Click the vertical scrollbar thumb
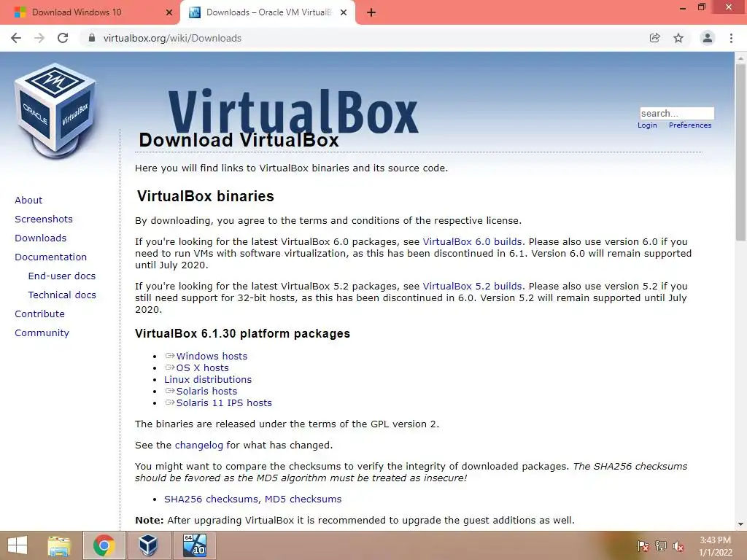This screenshot has width=747, height=560. tap(740, 152)
